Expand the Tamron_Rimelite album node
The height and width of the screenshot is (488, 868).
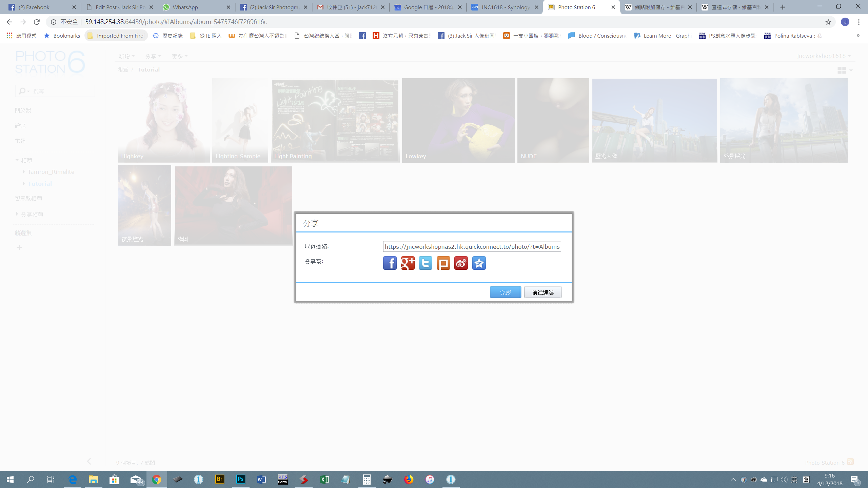pyautogui.click(x=24, y=172)
